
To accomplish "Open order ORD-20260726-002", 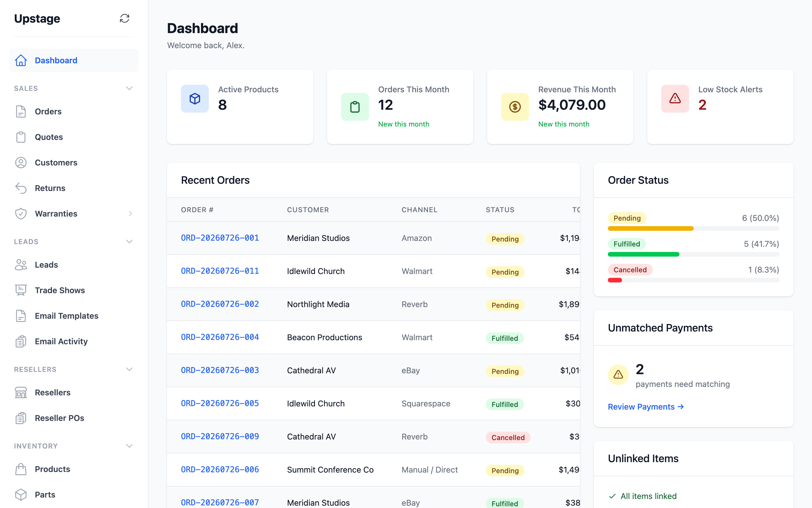I will (x=220, y=304).
